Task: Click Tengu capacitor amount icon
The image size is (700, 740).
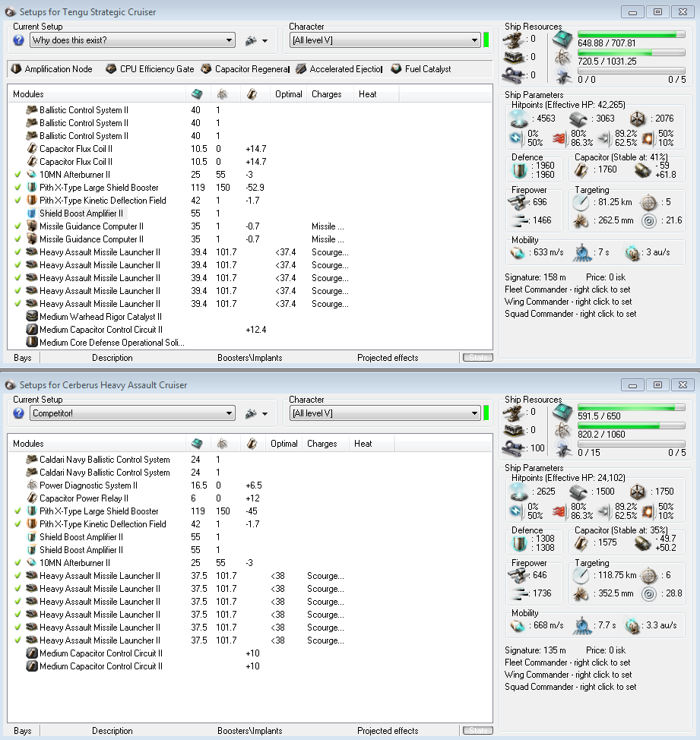Action: (x=581, y=169)
